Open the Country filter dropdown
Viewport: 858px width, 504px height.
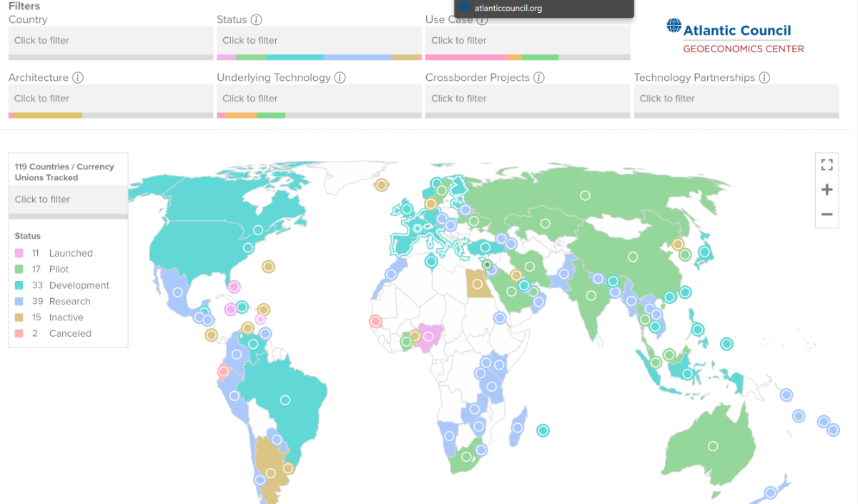[x=111, y=41]
